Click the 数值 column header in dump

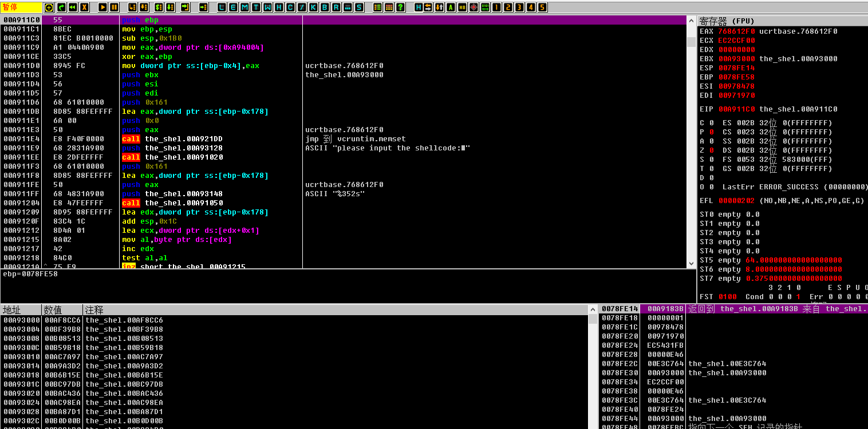[62, 309]
